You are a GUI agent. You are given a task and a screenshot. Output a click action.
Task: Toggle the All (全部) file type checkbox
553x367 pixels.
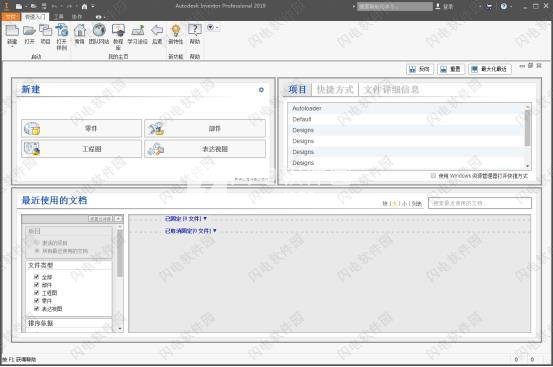(36, 277)
